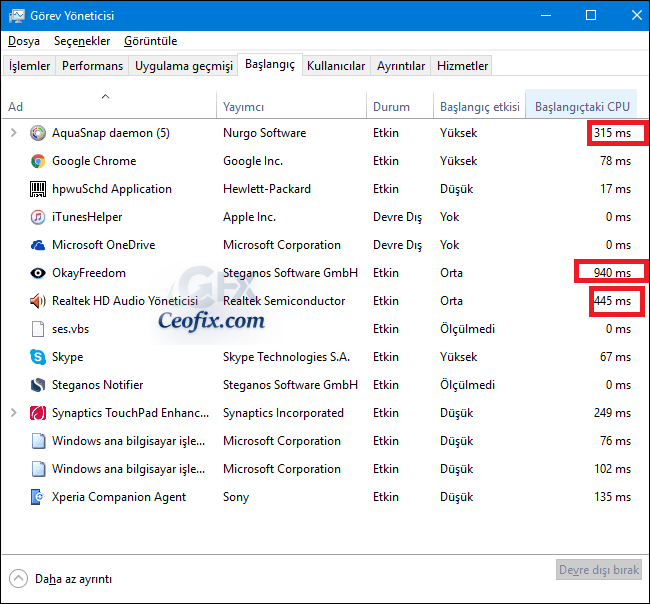Open the Görüntüle menu
This screenshot has height=604, width=650.
(x=150, y=41)
